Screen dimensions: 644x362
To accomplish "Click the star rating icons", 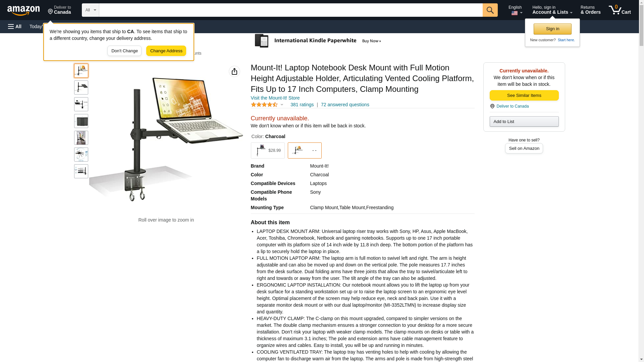I will 264,105.
